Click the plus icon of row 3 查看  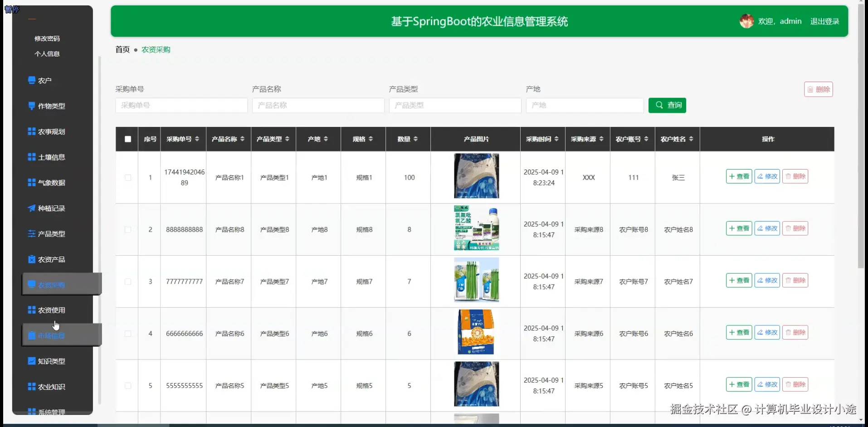(731, 281)
